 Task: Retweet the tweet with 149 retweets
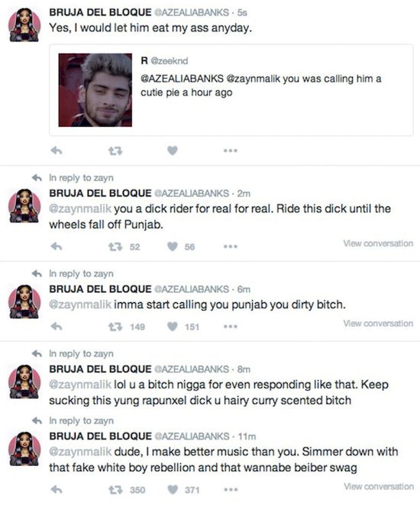(115, 327)
